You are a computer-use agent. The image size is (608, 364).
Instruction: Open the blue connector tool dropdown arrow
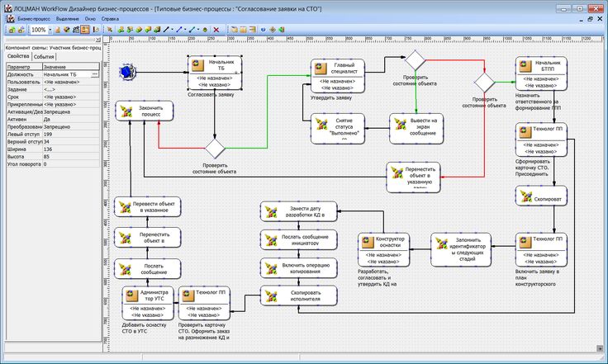(185, 30)
